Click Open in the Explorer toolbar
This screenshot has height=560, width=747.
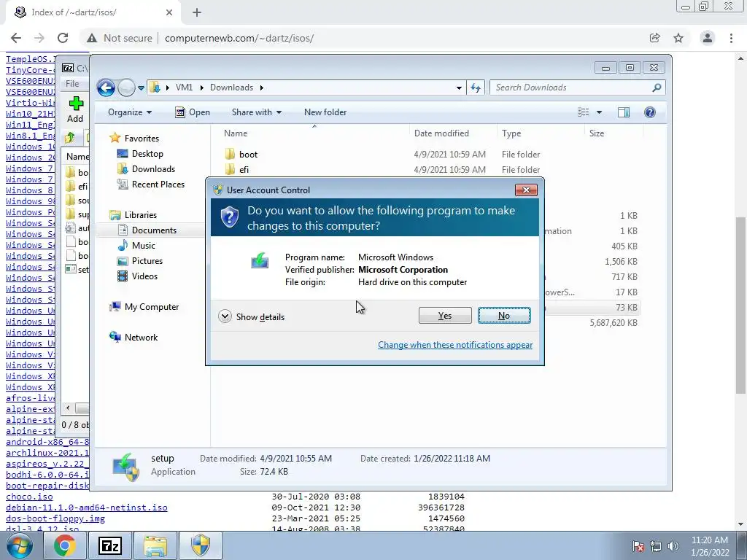coord(193,112)
